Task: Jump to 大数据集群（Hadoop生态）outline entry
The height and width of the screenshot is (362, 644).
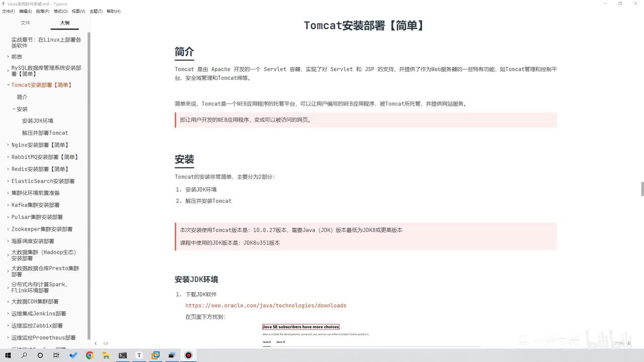Action: [44, 255]
